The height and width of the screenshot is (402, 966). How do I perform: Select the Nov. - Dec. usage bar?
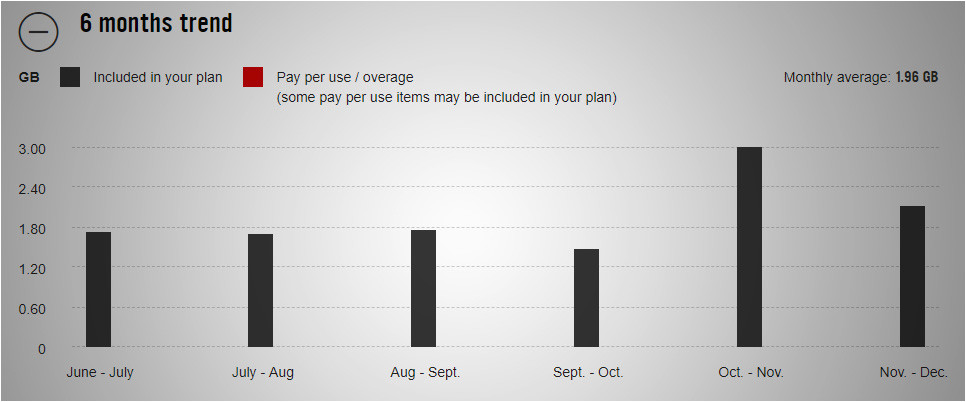click(x=912, y=276)
